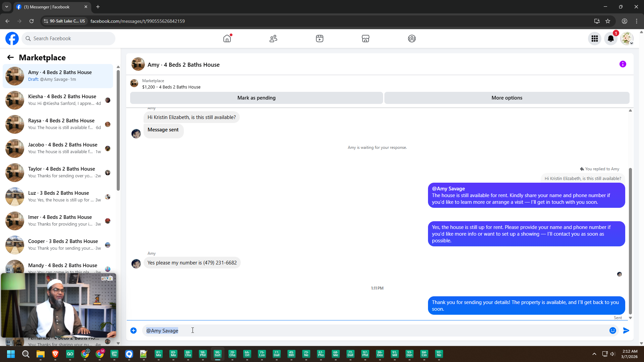This screenshot has height=362, width=644.
Task: Go back from Marketplace with back arrow
Action: (x=10, y=57)
